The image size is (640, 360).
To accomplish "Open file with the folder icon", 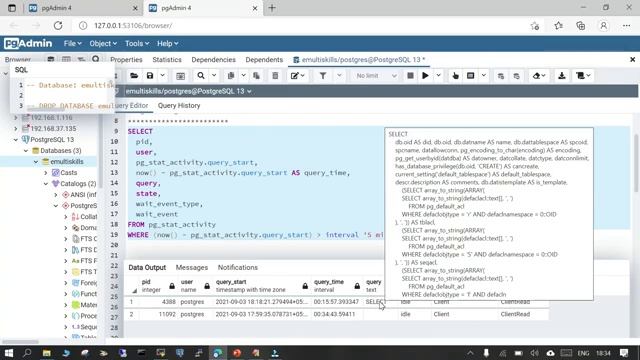I will pyautogui.click(x=134, y=76).
